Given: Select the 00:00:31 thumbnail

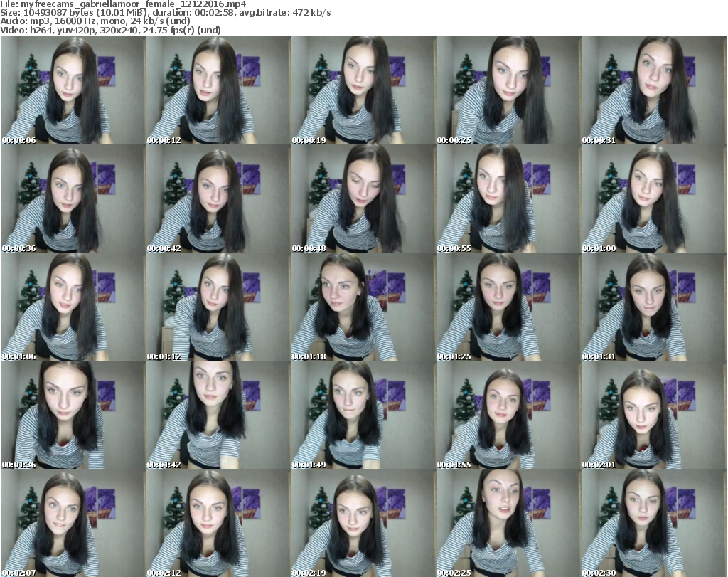Looking at the screenshot, I should click(x=653, y=90).
